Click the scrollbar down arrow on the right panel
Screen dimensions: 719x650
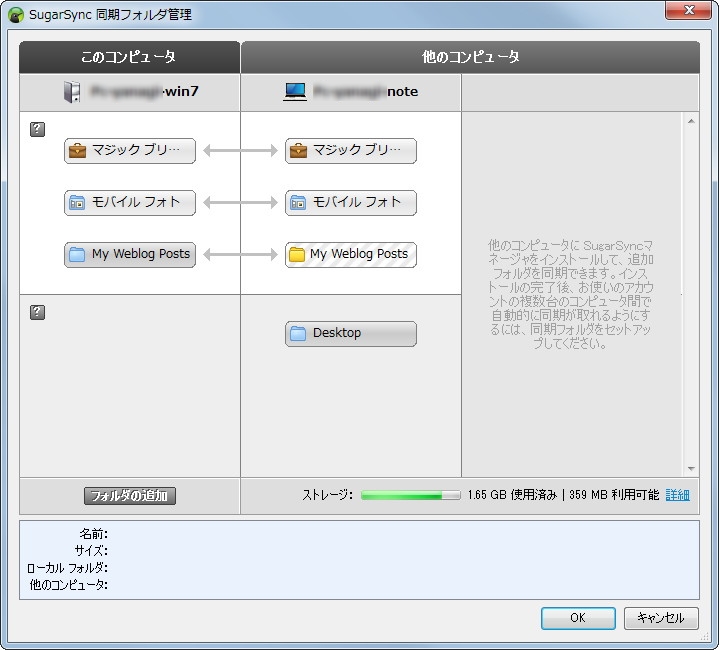tap(691, 468)
